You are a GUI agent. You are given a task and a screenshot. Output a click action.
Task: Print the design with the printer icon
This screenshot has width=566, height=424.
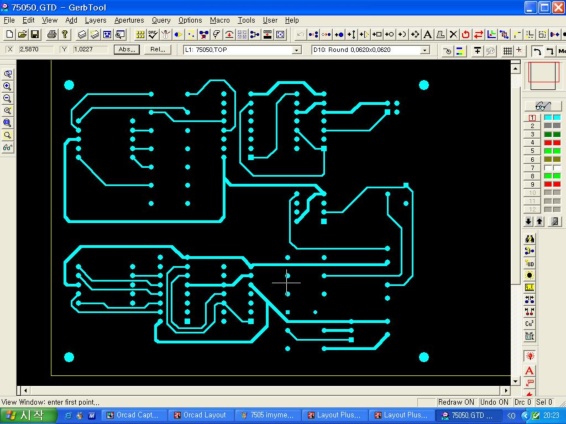[x=52, y=35]
